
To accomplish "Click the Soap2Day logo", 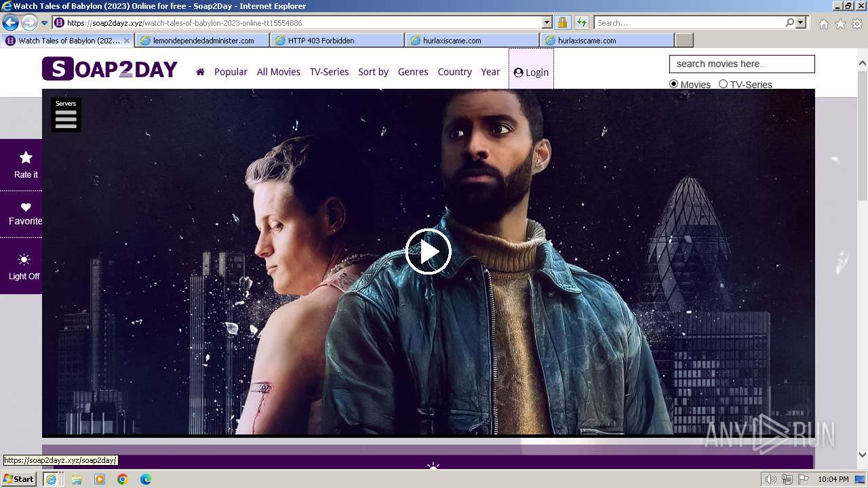I will [110, 69].
